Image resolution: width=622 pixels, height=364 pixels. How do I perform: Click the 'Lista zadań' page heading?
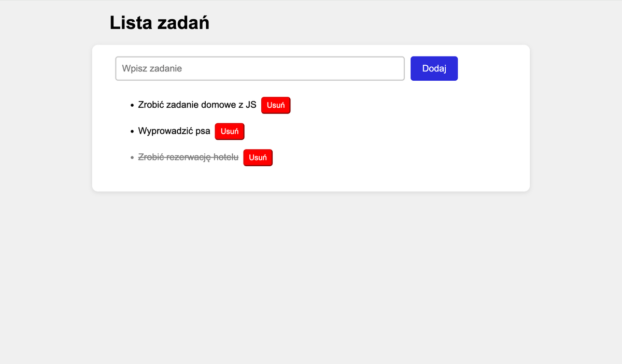[159, 22]
